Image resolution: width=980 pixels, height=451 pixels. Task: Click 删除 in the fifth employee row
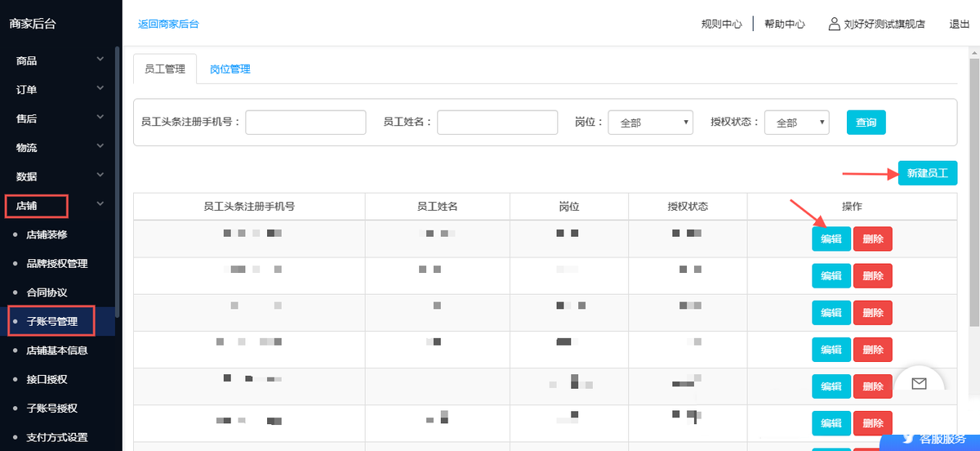[873, 386]
